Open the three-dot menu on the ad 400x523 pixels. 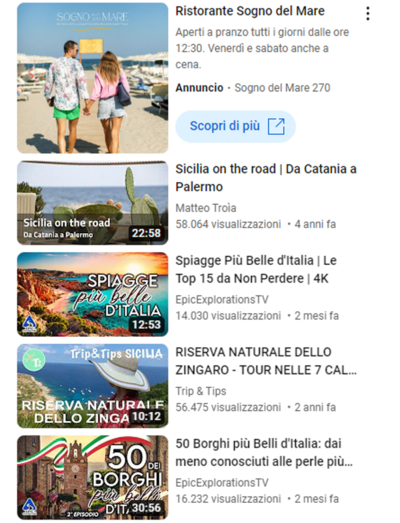(368, 14)
